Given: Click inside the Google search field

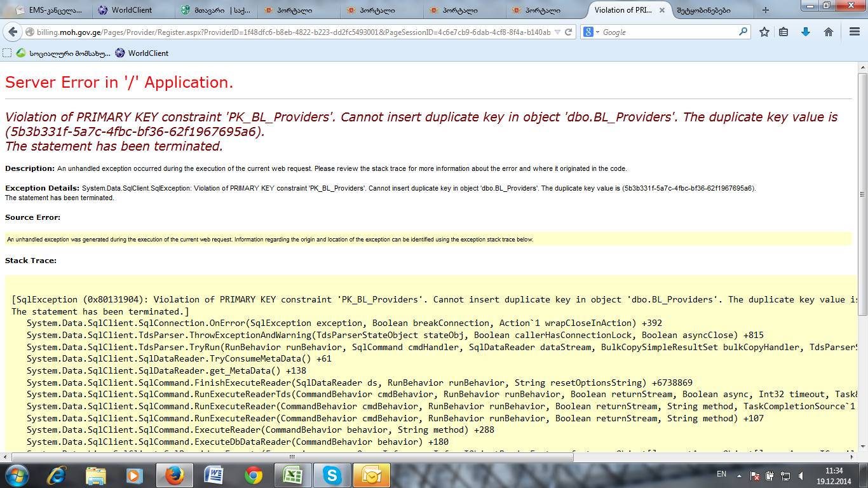Looking at the screenshot, I should point(667,32).
